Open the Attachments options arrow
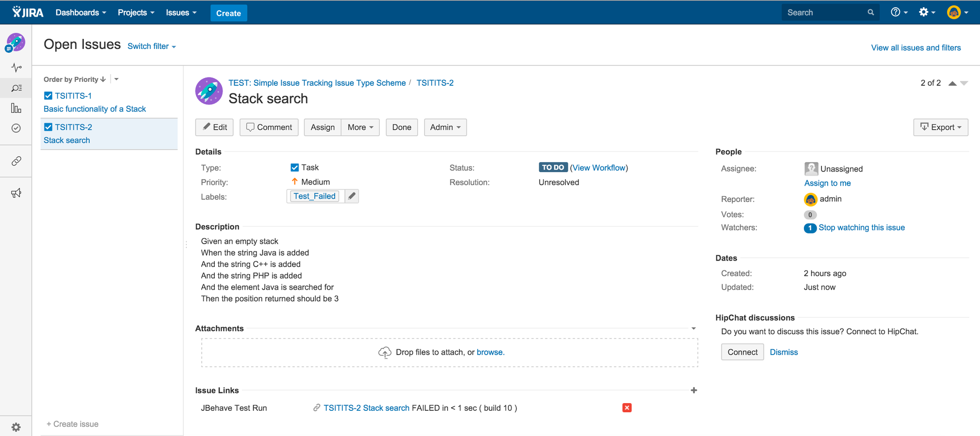 tap(694, 328)
